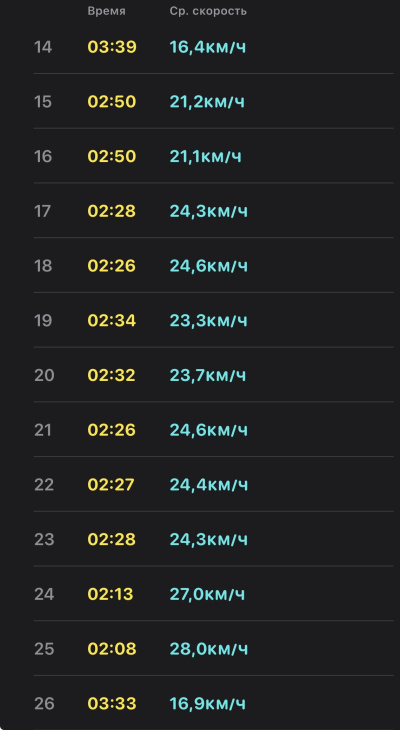Click the 03:33 time in split 26
Viewport: 400px width, 730px height.
click(x=112, y=703)
